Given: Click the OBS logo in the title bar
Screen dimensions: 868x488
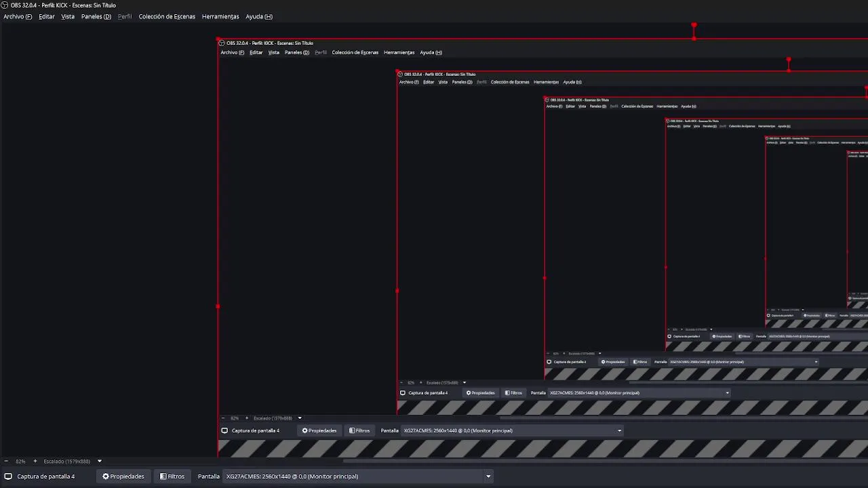Looking at the screenshot, I should [x=5, y=5].
